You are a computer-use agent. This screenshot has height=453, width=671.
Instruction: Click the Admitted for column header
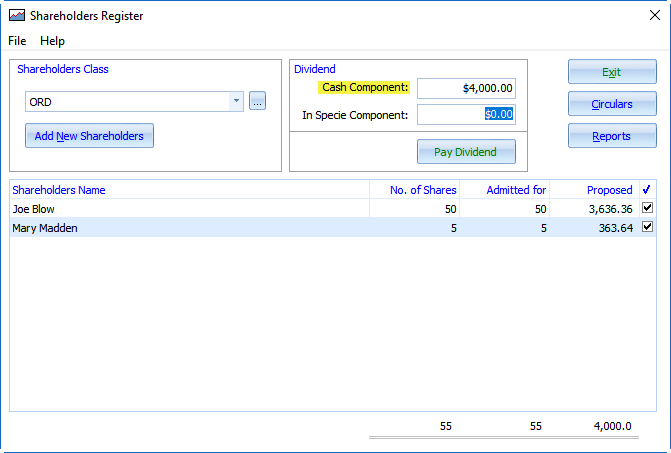coord(505,190)
